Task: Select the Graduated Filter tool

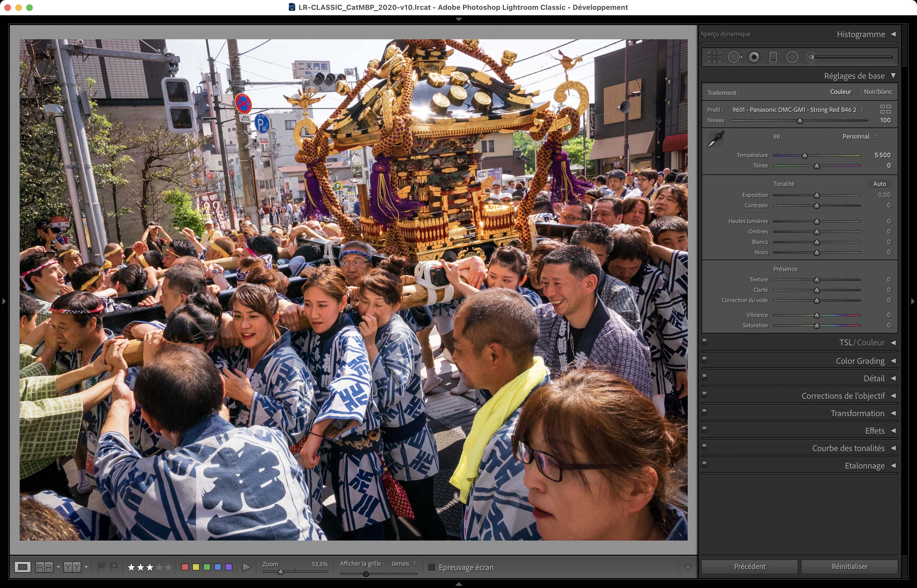Action: [x=773, y=57]
